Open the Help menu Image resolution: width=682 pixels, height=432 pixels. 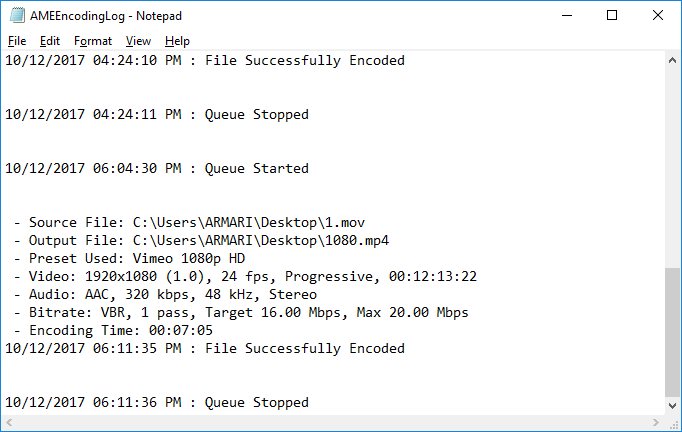click(x=177, y=41)
